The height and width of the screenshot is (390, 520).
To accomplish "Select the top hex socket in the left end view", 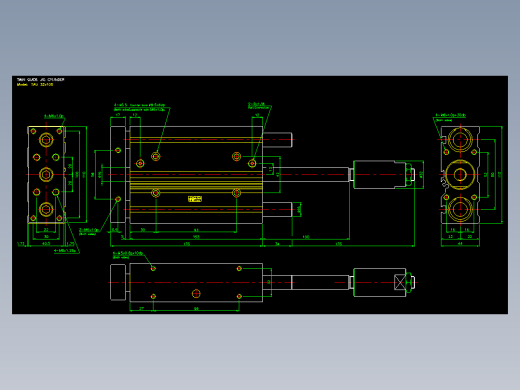I will pos(46,140).
